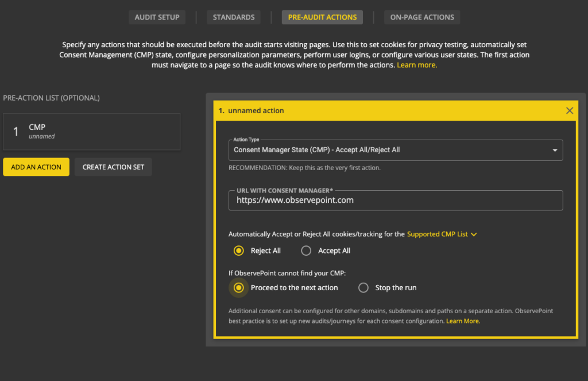Select the Pre-Audit Actions tab
The height and width of the screenshot is (381, 588).
322,17
